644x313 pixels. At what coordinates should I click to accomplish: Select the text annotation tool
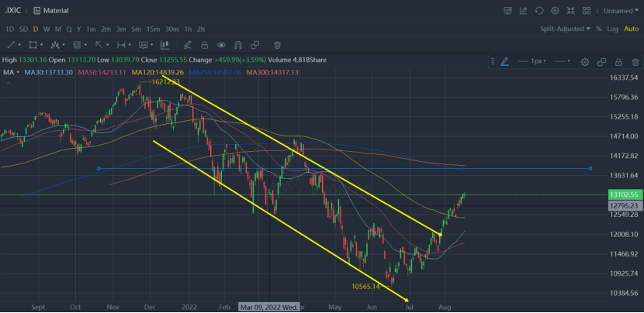pyautogui.click(x=143, y=45)
